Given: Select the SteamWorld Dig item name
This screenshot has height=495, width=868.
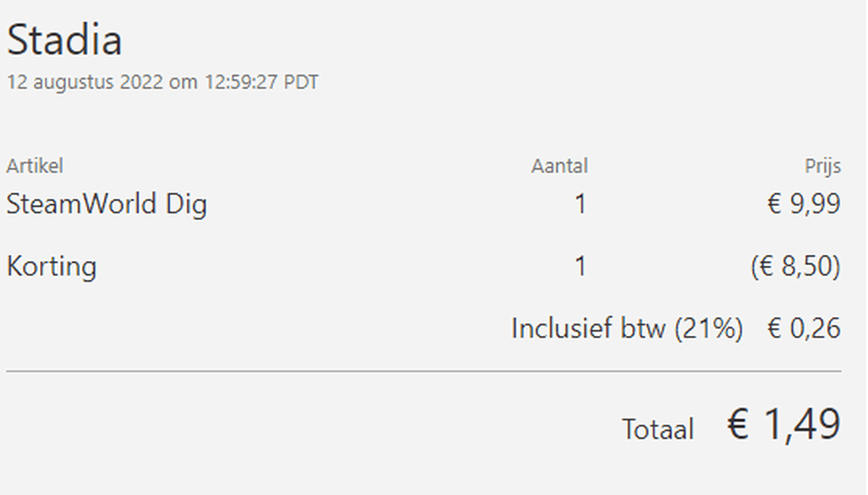Looking at the screenshot, I should 107,204.
